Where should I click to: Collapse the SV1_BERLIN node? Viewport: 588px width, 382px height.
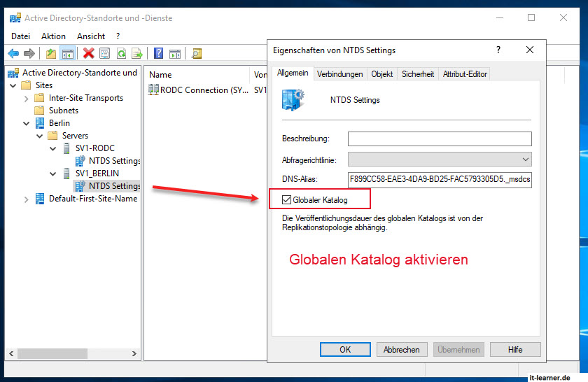pos(53,174)
